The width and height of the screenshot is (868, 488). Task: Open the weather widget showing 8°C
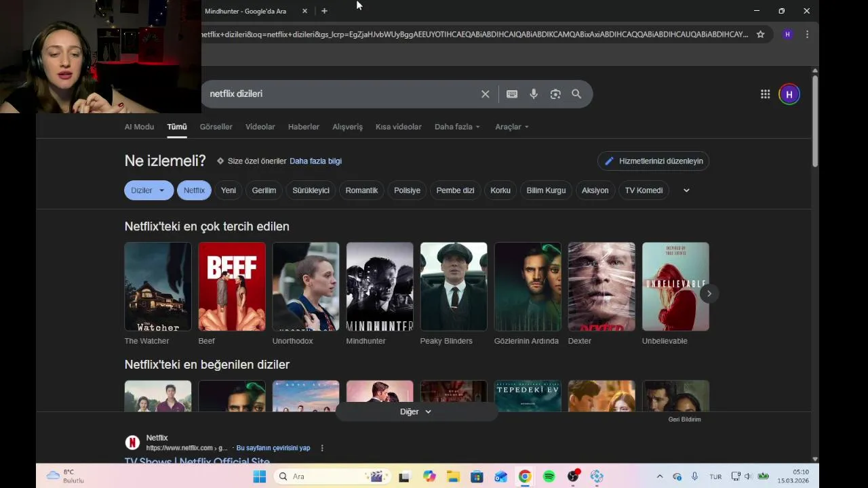pyautogui.click(x=65, y=476)
